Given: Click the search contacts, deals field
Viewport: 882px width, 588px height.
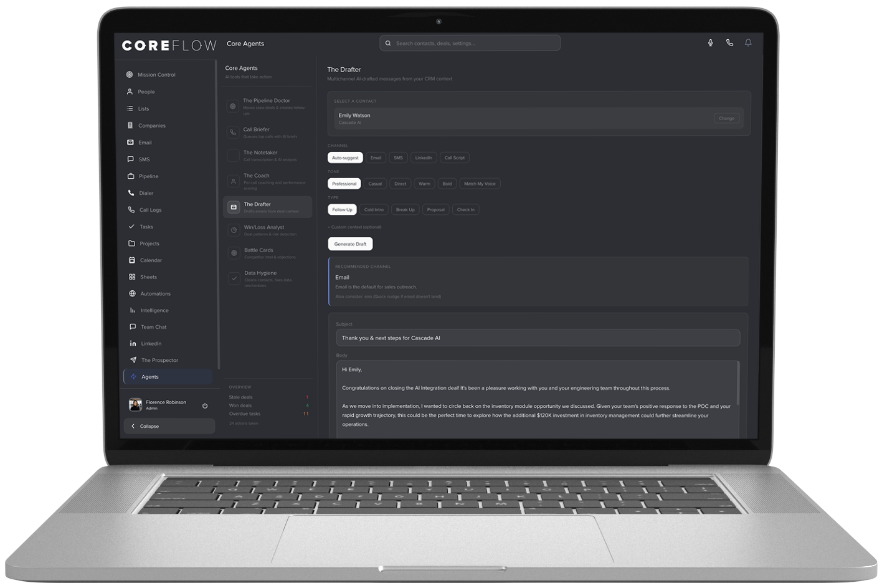Looking at the screenshot, I should click(470, 43).
